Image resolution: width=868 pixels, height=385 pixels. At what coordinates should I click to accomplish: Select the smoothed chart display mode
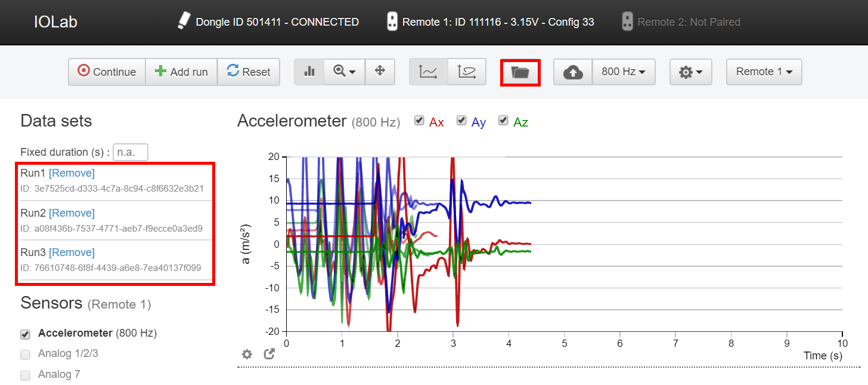coord(467,72)
